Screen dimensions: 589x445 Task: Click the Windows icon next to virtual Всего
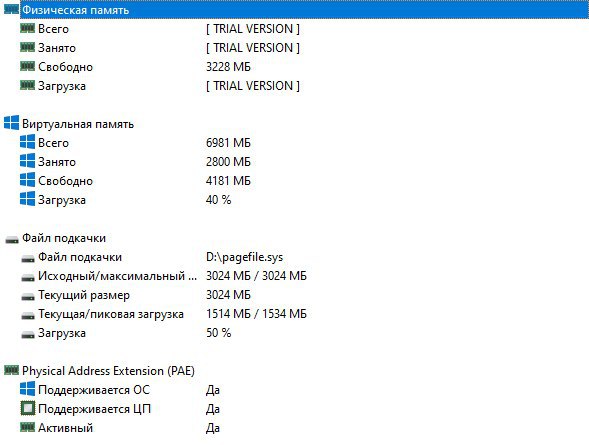coord(27,142)
